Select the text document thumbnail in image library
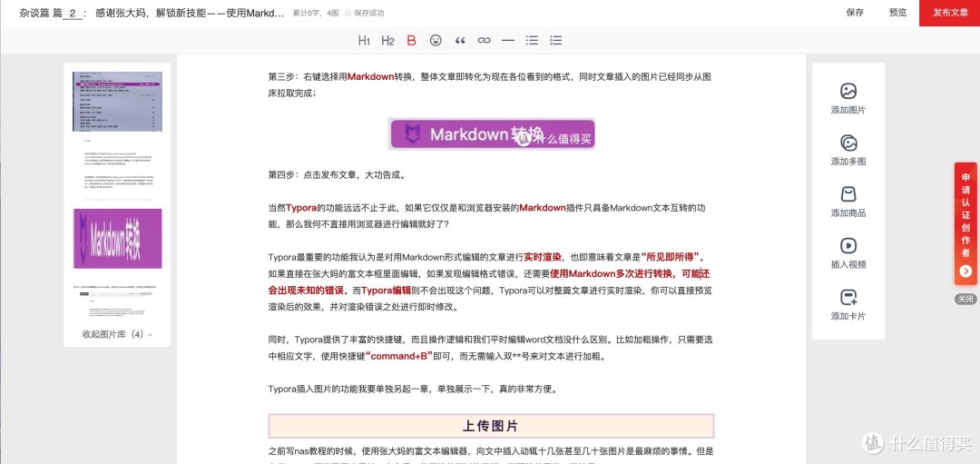Image resolution: width=980 pixels, height=464 pixels. [117, 170]
